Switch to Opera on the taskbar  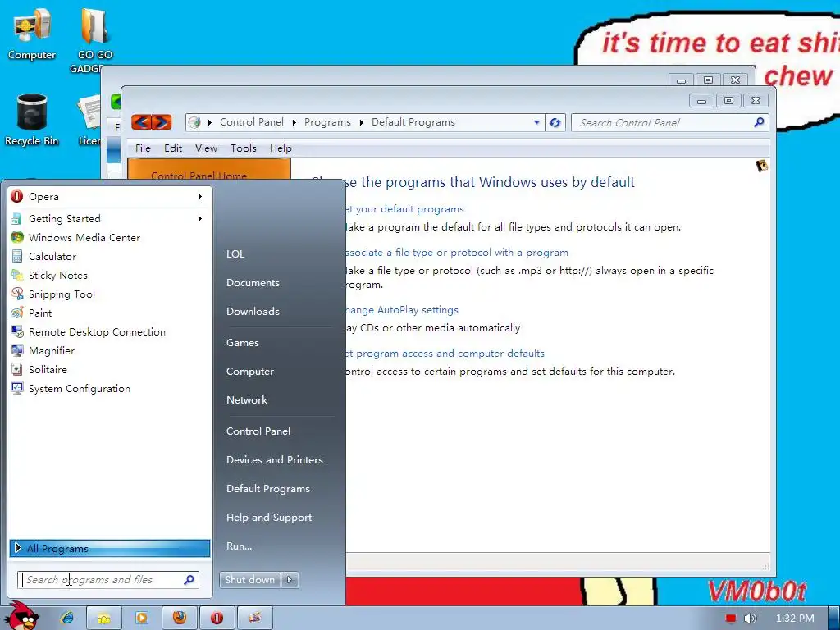point(217,619)
